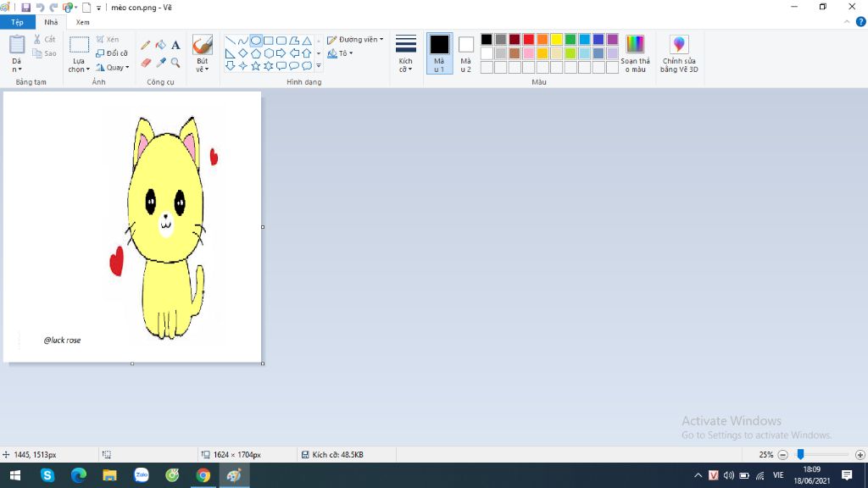The image size is (868, 488).
Task: Choose the Rectangle shape
Action: [269, 41]
